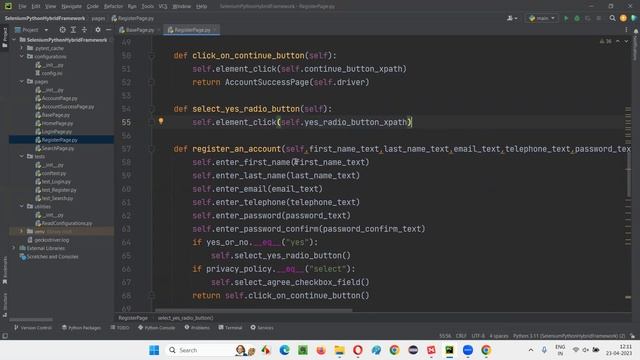Click the Project panel horizontal scrollbar
The width and height of the screenshot is (640, 360).
pyautogui.click(x=31, y=320)
